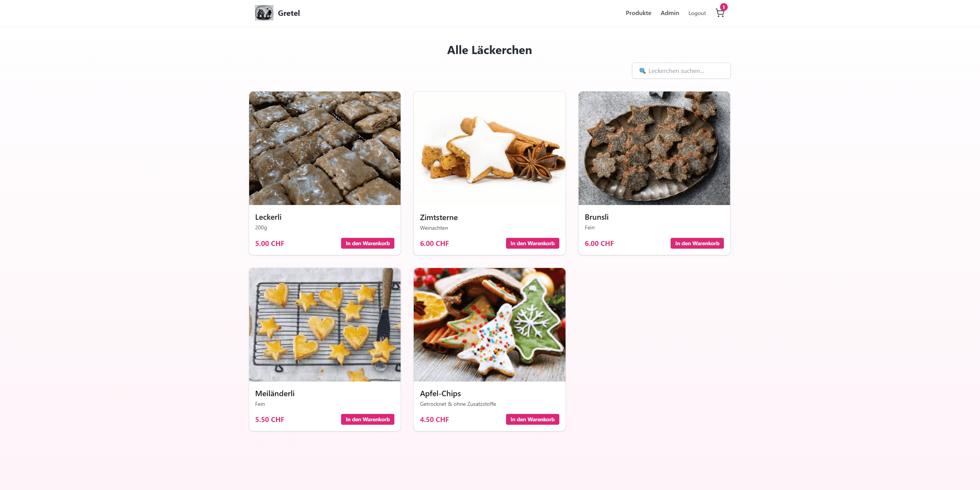Click the Gretel logo image
The image size is (980, 490).
[x=264, y=13]
